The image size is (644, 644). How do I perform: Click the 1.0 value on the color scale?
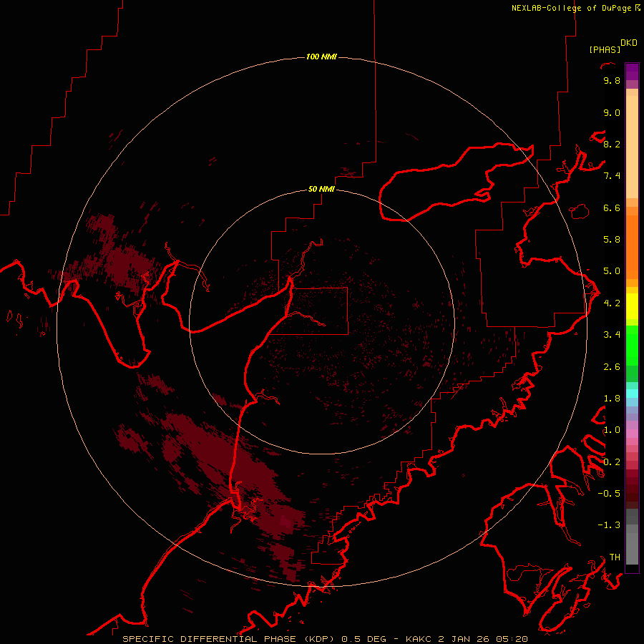click(x=612, y=430)
